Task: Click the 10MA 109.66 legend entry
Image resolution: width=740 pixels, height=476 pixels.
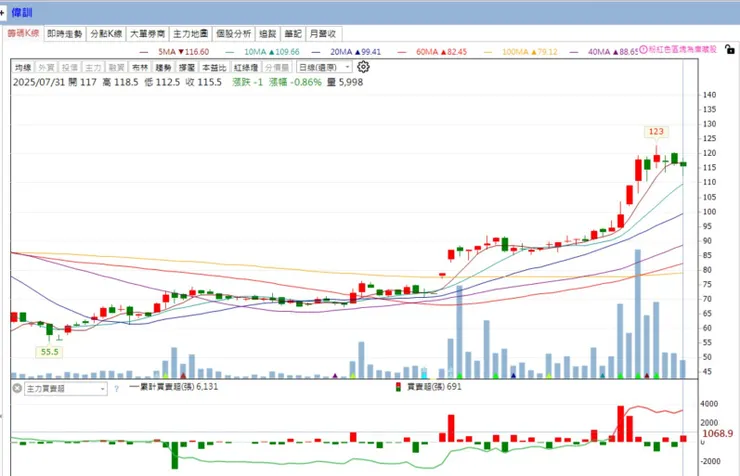Action: point(272,51)
